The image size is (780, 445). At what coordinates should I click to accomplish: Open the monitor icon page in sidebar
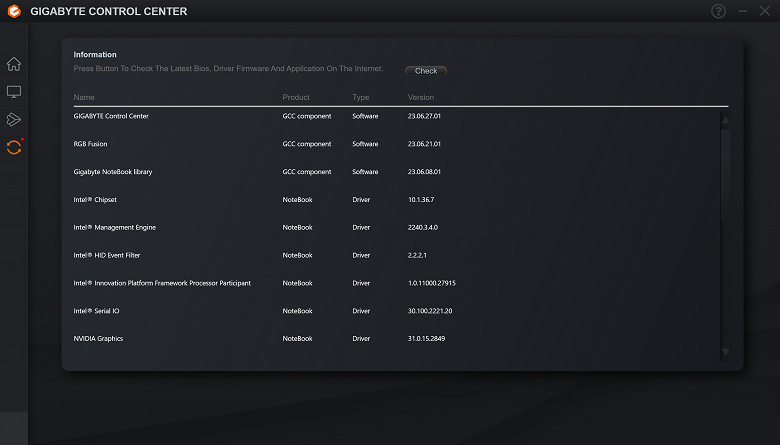(14, 92)
